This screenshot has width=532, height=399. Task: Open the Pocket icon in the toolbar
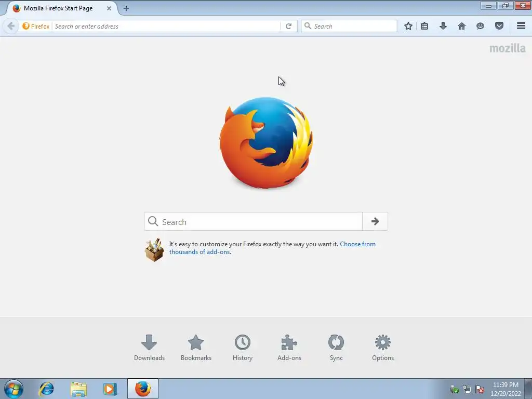[x=499, y=26]
